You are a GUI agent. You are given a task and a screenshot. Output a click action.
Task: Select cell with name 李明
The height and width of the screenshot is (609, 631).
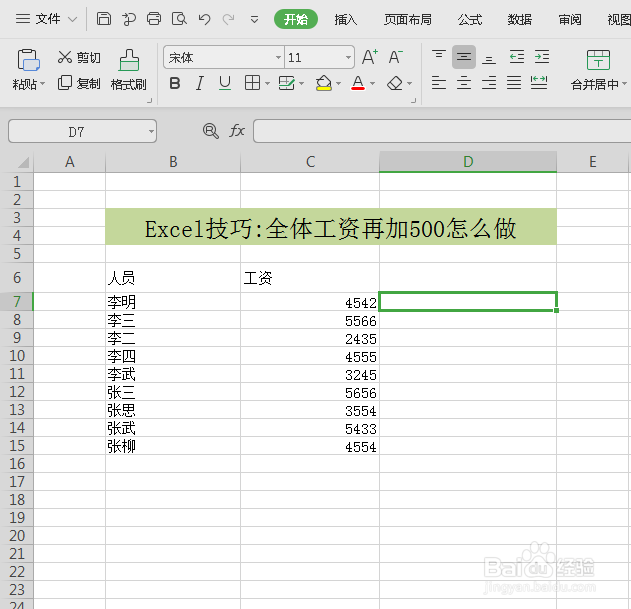coord(173,302)
